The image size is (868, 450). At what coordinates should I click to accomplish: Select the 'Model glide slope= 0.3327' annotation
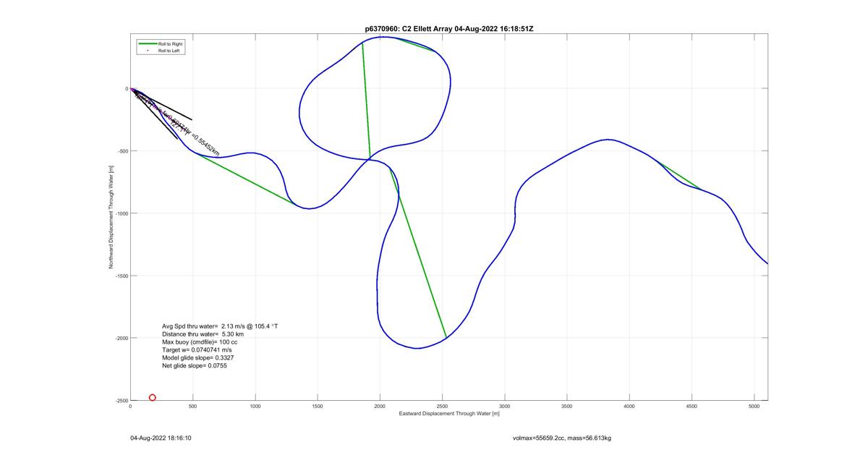(x=197, y=358)
